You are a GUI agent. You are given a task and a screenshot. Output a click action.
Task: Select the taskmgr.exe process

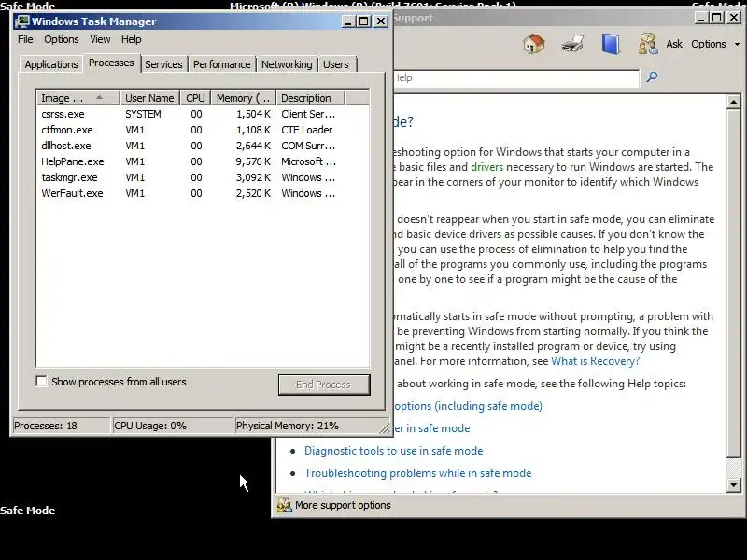203,177
